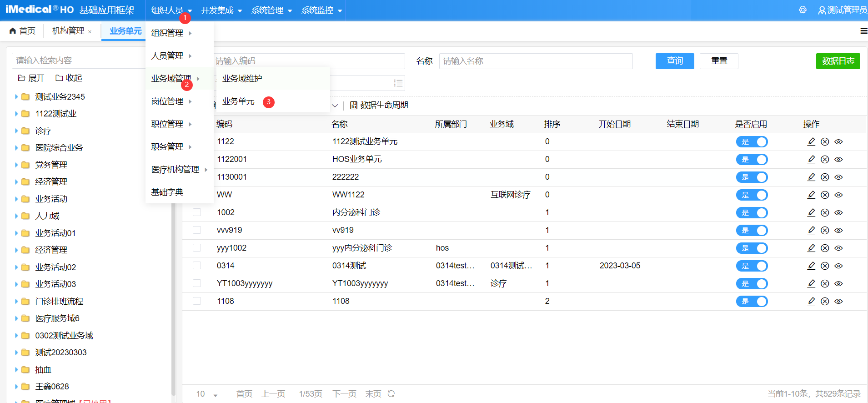Toggle the enabled switch for row 0314
Viewport: 868px width, 403px height.
(752, 266)
